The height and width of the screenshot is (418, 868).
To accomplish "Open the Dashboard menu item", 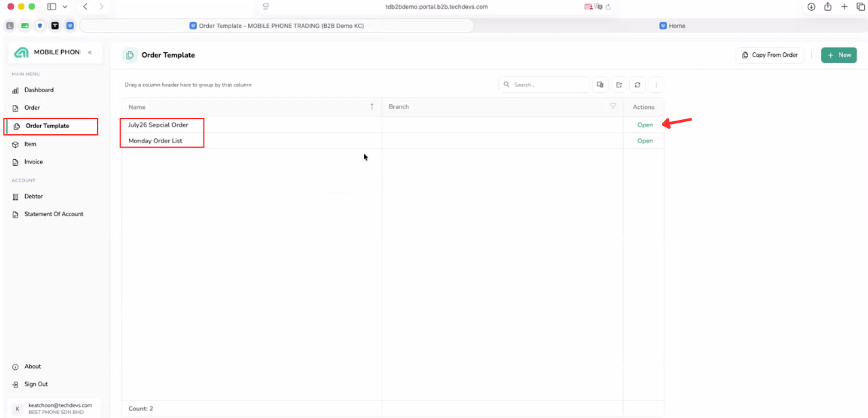I will pyautogui.click(x=39, y=90).
